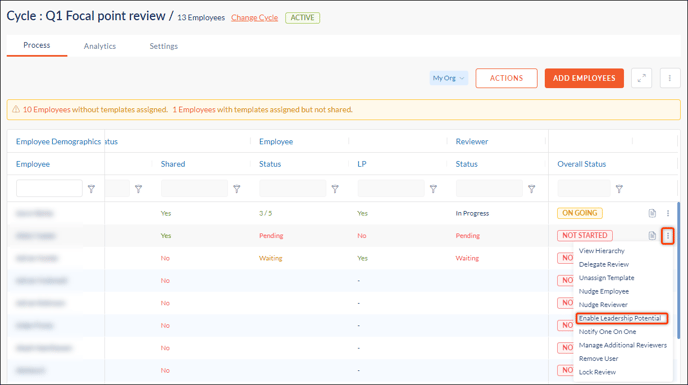Switch to the Process tab
688x385 pixels.
point(37,45)
